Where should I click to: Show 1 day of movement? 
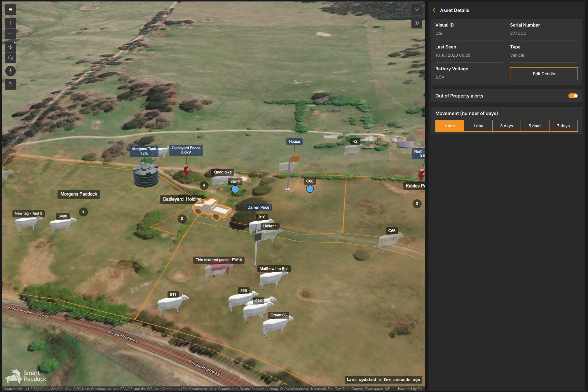tap(478, 126)
